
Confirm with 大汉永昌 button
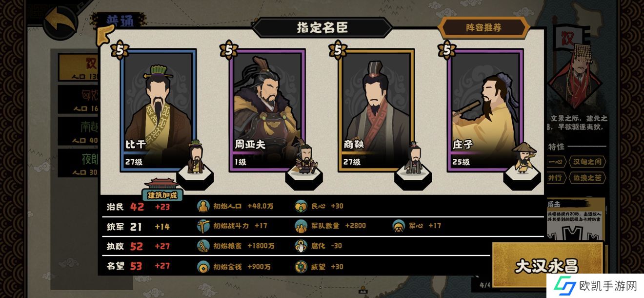tap(546, 266)
